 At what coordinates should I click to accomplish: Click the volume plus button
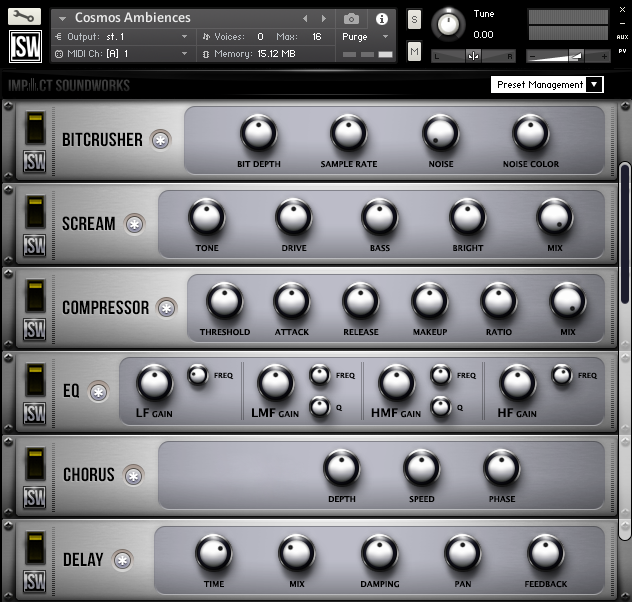click(x=604, y=56)
